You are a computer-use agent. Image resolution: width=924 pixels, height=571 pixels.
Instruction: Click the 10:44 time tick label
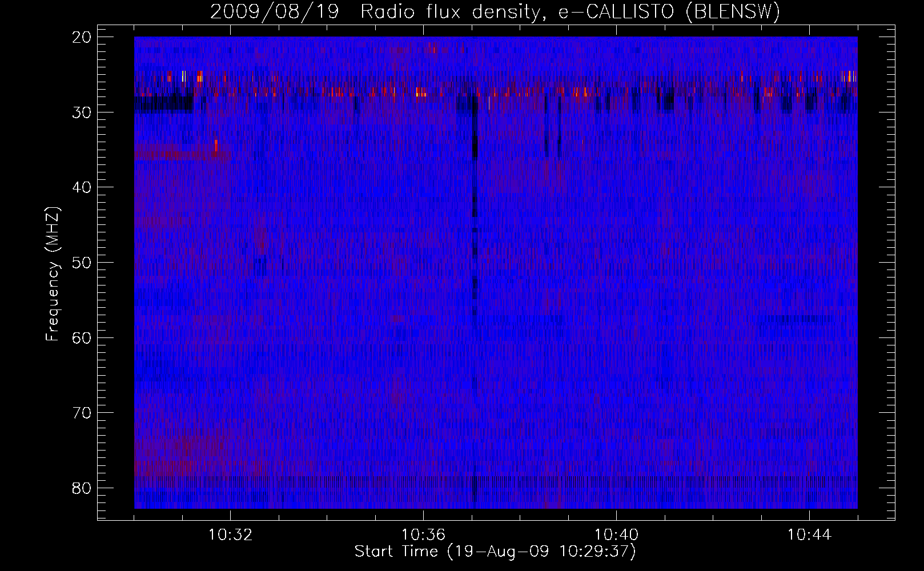809,535
